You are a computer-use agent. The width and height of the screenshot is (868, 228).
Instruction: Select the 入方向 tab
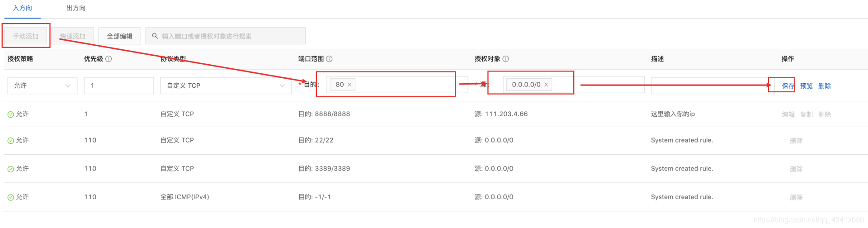(x=23, y=8)
